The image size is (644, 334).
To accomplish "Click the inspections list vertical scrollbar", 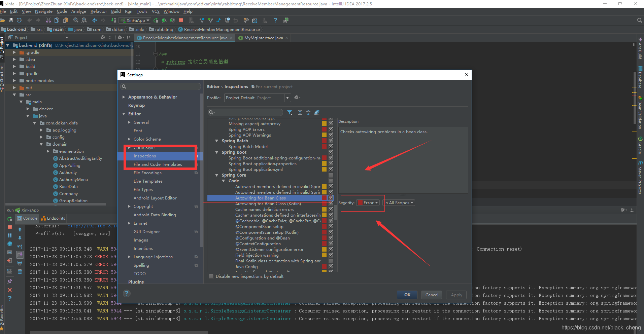I will (x=335, y=212).
